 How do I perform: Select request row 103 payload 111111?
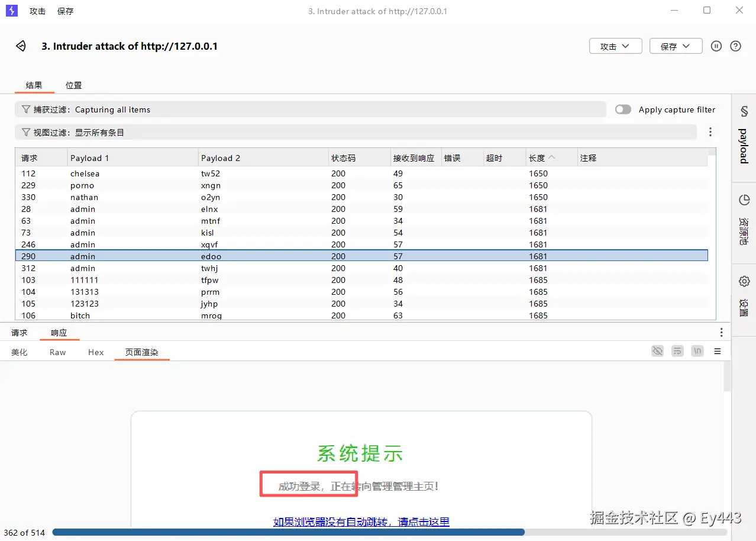[x=361, y=280]
